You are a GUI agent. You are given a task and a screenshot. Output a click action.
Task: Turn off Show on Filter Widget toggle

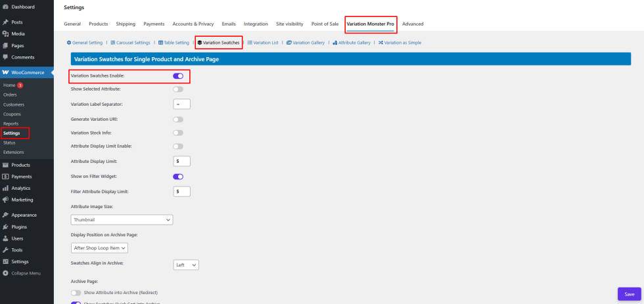tap(178, 177)
